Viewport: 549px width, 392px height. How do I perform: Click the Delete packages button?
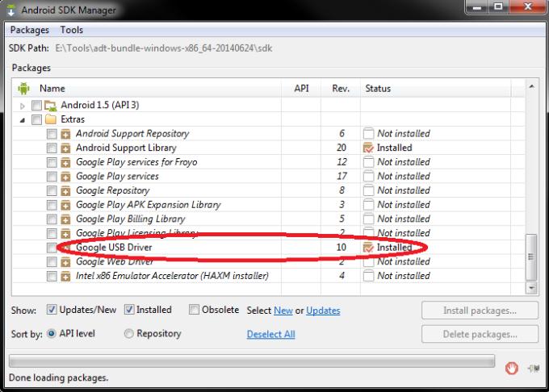(x=480, y=334)
